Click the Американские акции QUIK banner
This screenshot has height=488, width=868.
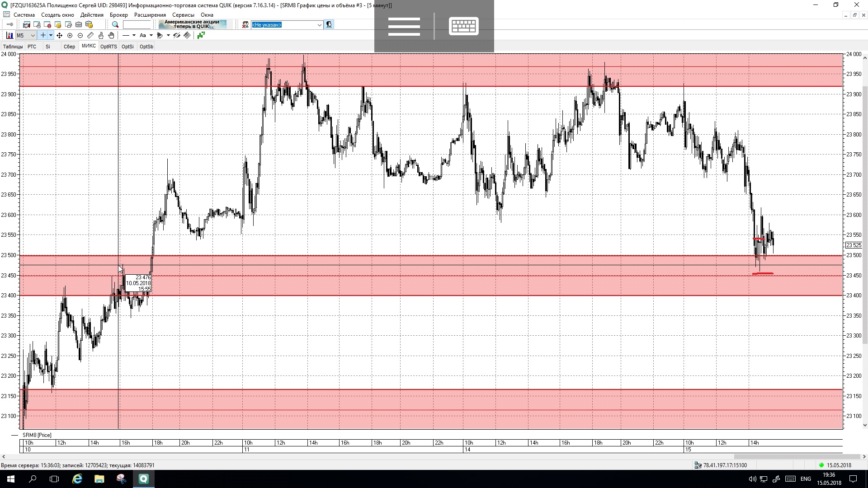click(x=192, y=24)
